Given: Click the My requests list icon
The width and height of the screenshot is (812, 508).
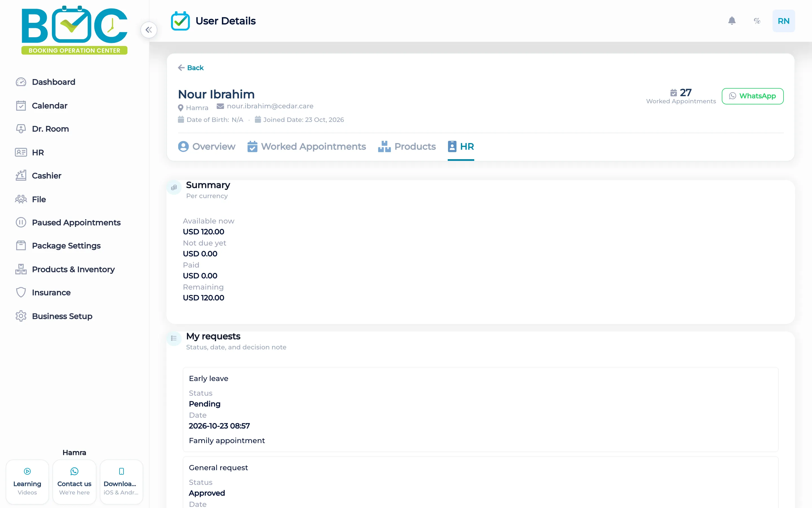Looking at the screenshot, I should 174,338.
